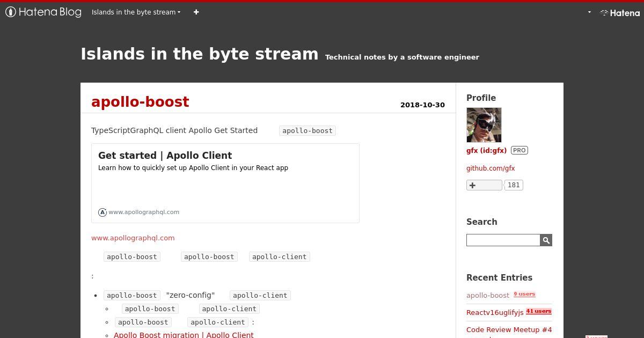Click the "zero-config" text in the list

pos(191,295)
